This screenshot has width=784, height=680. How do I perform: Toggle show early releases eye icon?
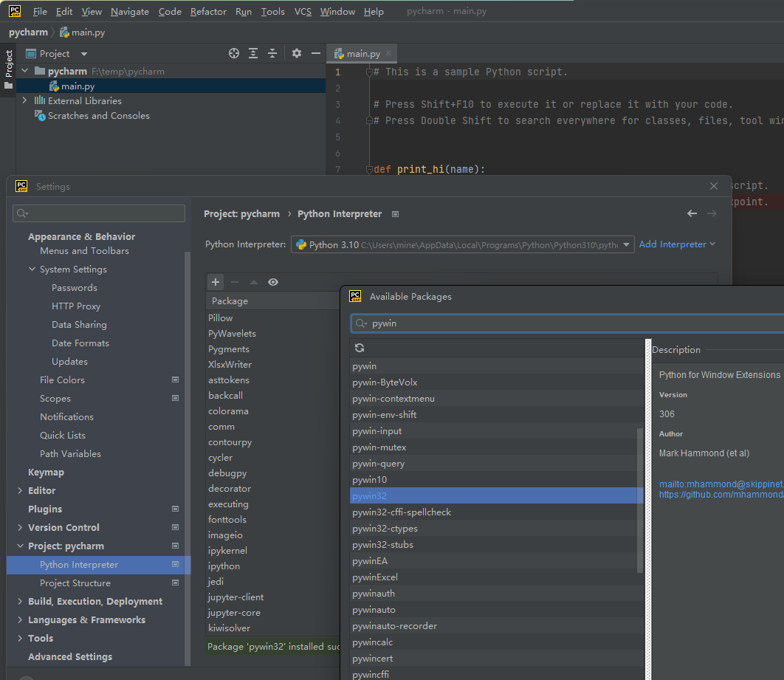click(x=273, y=282)
